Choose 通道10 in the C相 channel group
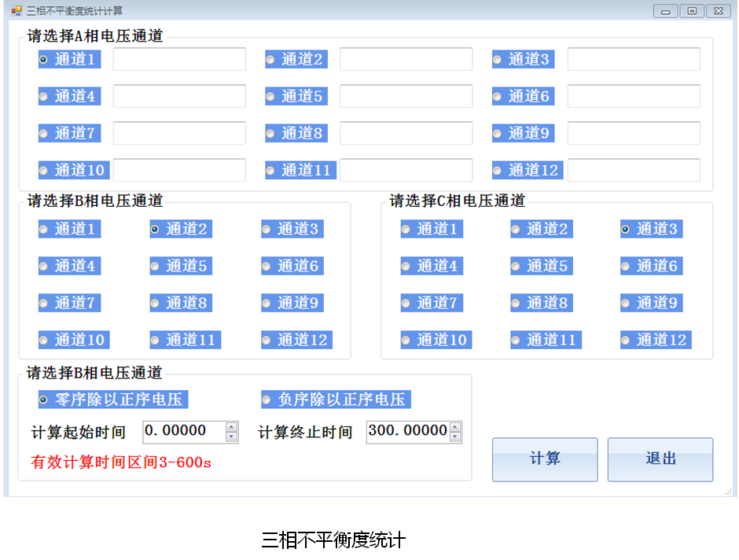This screenshot has height=560, width=739. (x=406, y=341)
